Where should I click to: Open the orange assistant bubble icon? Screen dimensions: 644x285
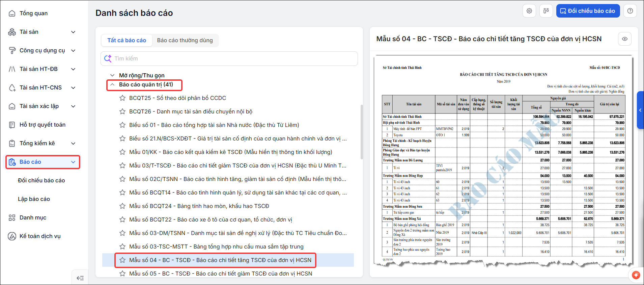pyautogui.click(x=636, y=275)
